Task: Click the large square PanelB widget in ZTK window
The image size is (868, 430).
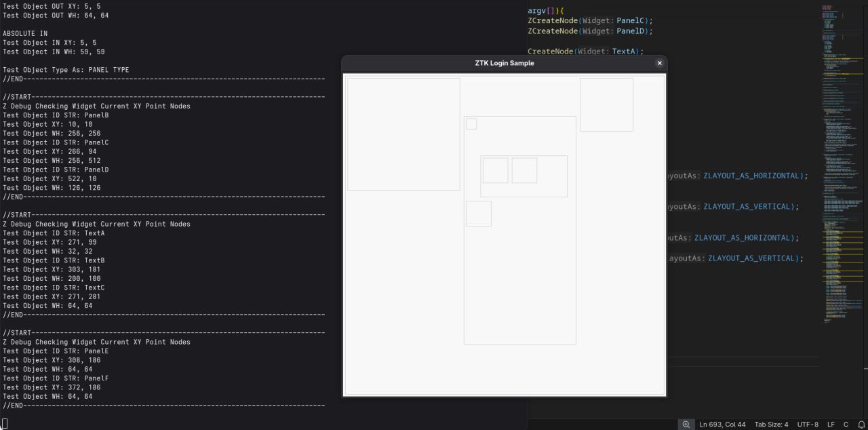Action: (x=403, y=134)
